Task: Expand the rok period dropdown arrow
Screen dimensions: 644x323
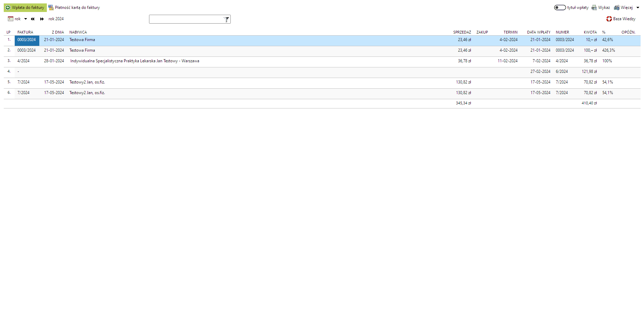Action: pos(26,19)
